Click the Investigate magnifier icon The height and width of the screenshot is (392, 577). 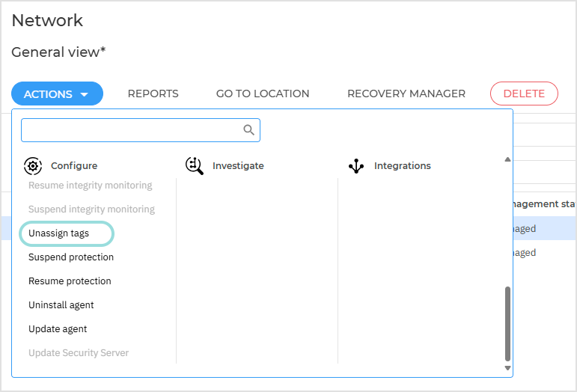coord(195,166)
